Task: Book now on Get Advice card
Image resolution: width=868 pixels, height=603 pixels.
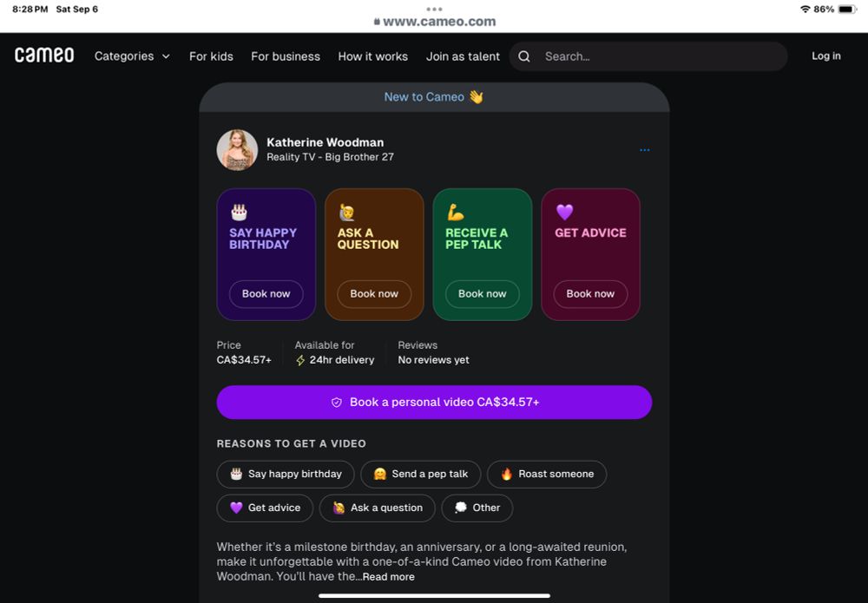Action: click(x=590, y=294)
